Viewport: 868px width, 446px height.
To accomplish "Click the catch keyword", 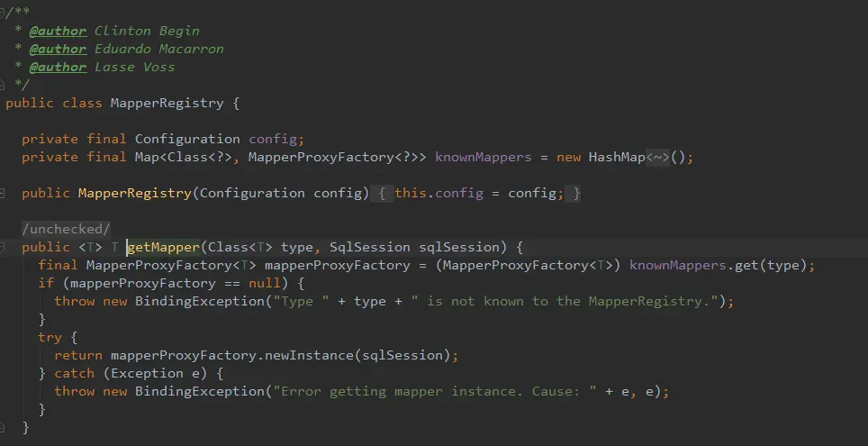I will (x=74, y=373).
